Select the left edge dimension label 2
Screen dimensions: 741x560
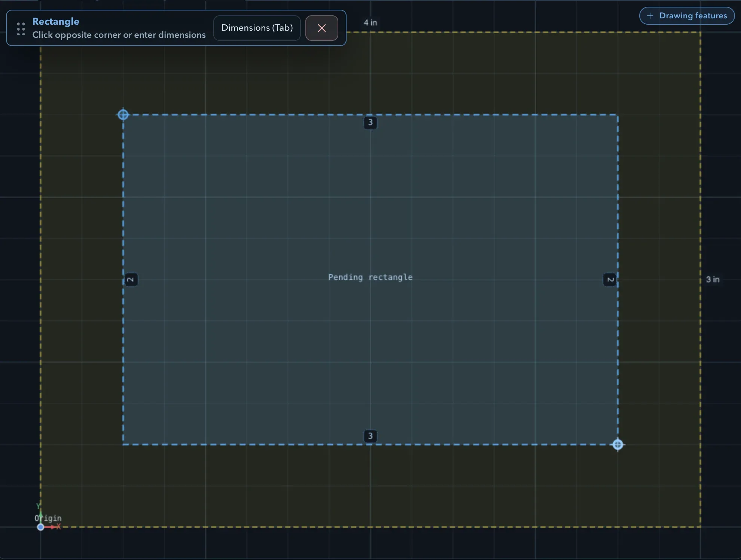point(131,280)
